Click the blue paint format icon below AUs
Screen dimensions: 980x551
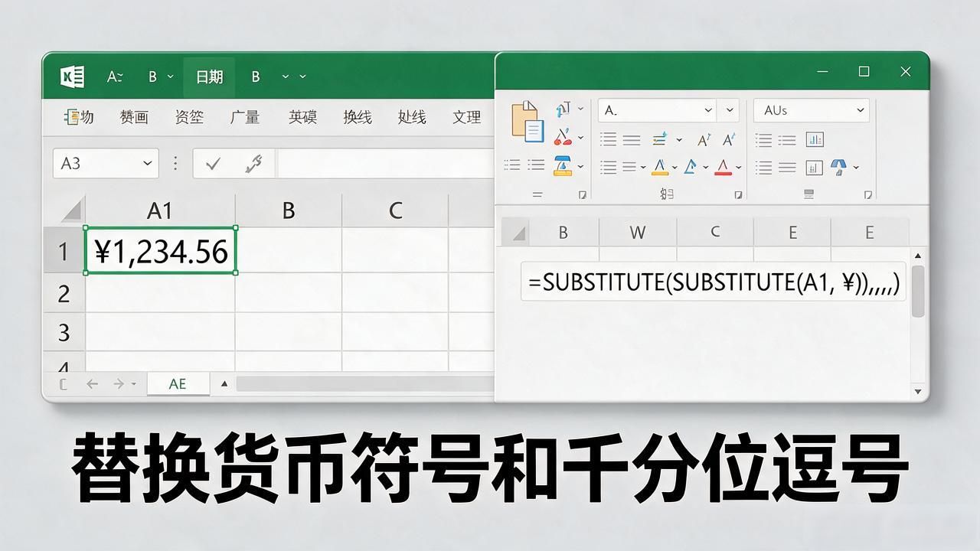click(838, 167)
